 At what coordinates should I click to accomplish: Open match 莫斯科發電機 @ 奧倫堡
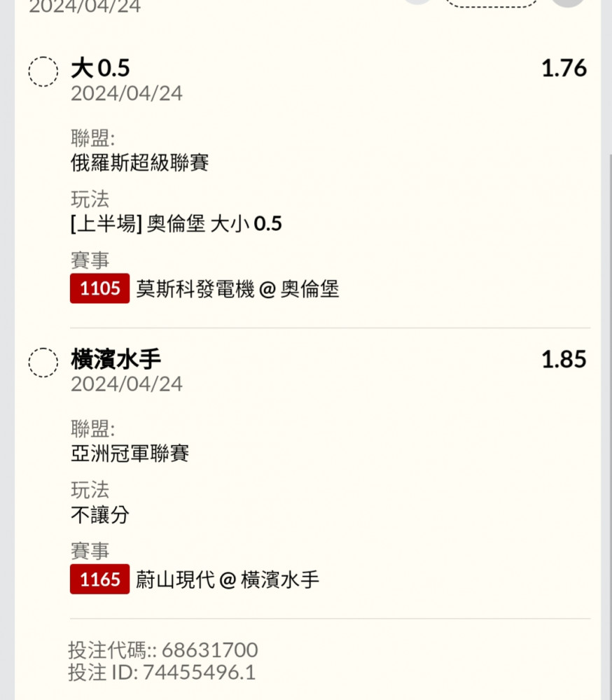[237, 289]
